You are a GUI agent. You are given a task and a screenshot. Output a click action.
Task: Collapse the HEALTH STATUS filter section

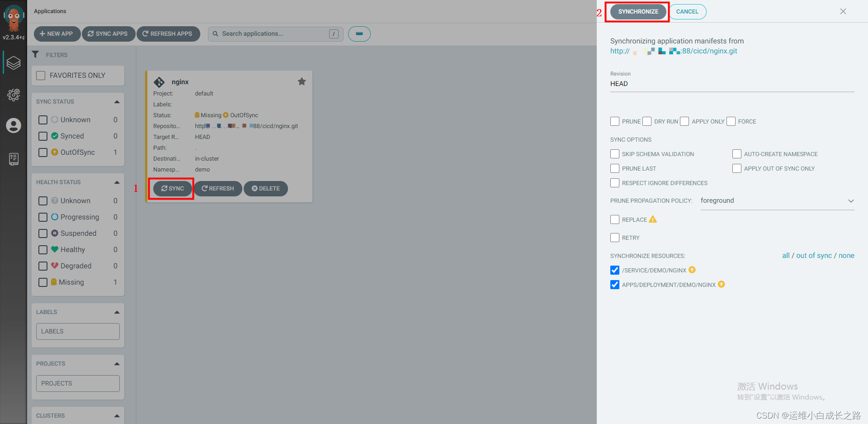117,182
